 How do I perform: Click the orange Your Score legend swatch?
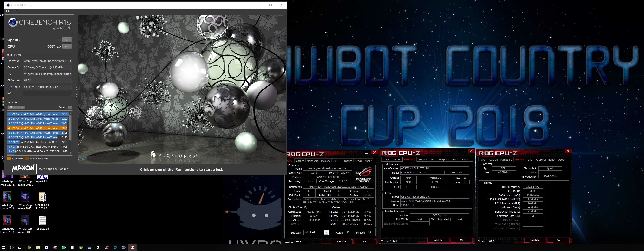pyautogui.click(x=9, y=159)
